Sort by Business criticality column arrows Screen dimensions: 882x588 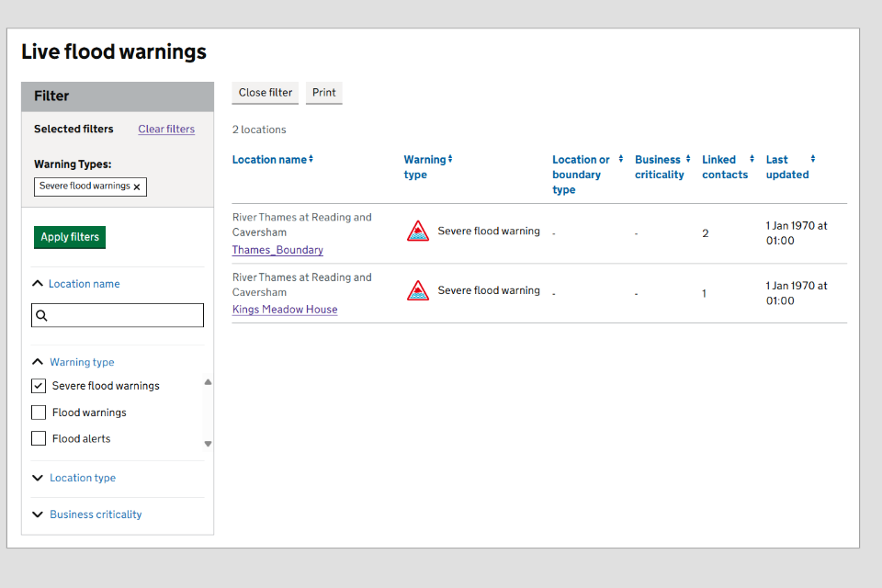688,159
